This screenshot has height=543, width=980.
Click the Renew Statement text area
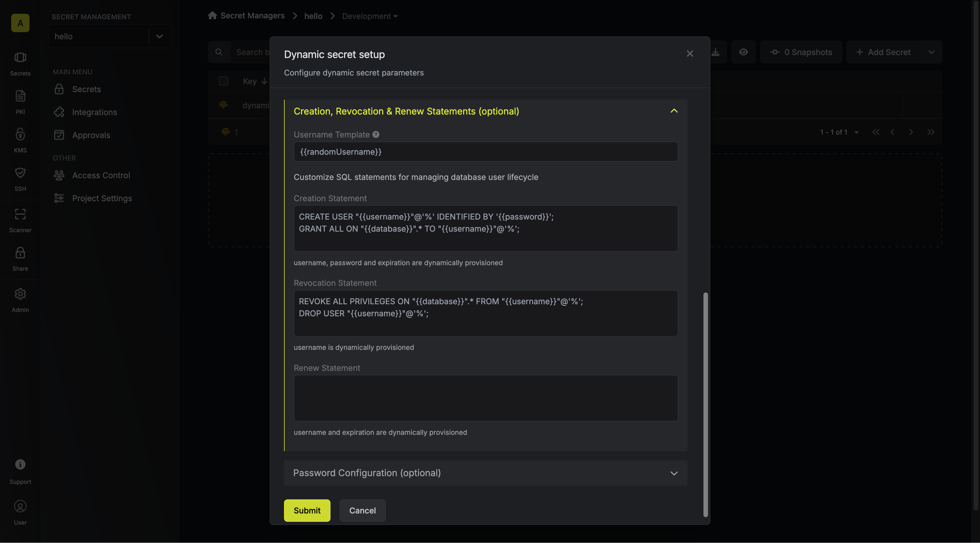point(485,398)
